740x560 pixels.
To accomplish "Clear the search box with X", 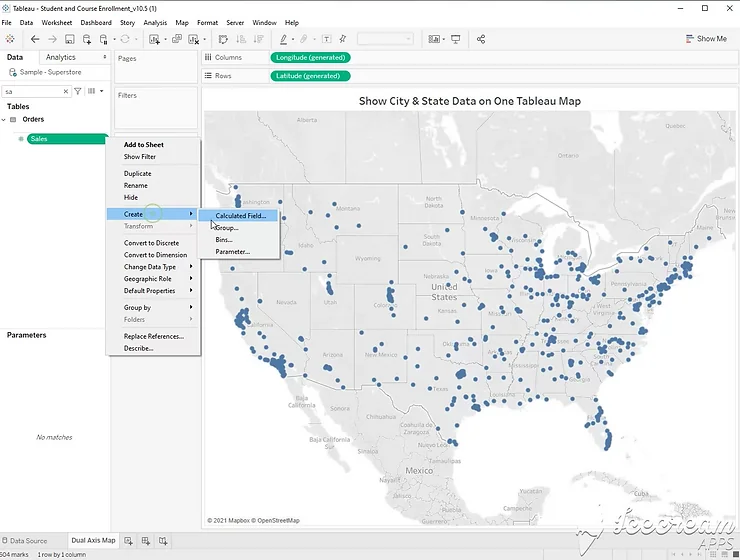I will tap(66, 92).
